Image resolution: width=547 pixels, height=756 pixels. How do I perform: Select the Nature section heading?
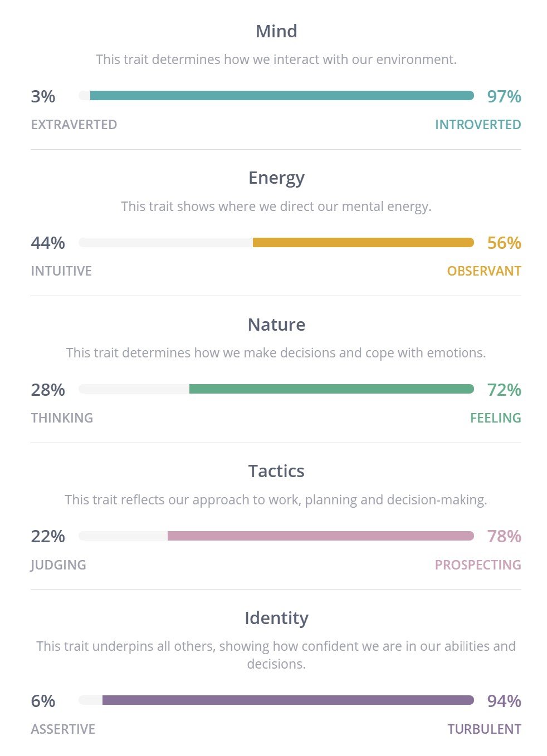point(276,325)
